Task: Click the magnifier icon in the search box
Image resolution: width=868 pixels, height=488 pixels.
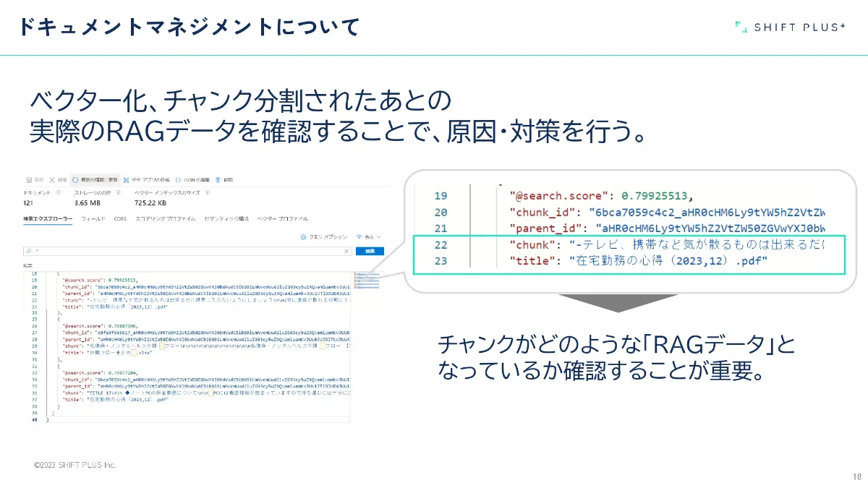Action: click(x=29, y=251)
